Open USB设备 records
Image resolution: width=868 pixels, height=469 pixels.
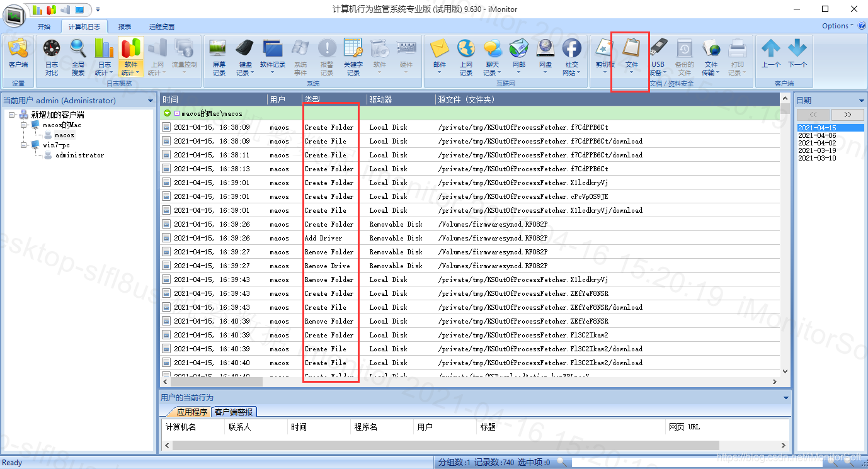[658, 57]
